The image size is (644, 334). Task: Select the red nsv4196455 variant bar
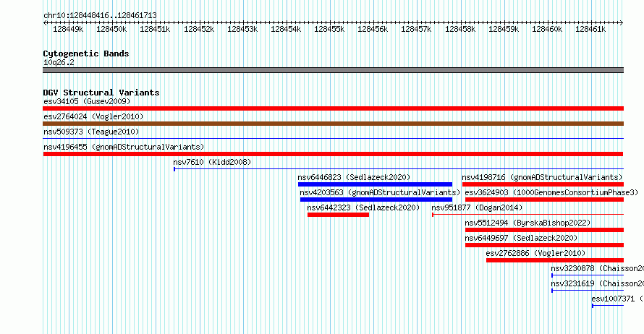click(x=333, y=154)
